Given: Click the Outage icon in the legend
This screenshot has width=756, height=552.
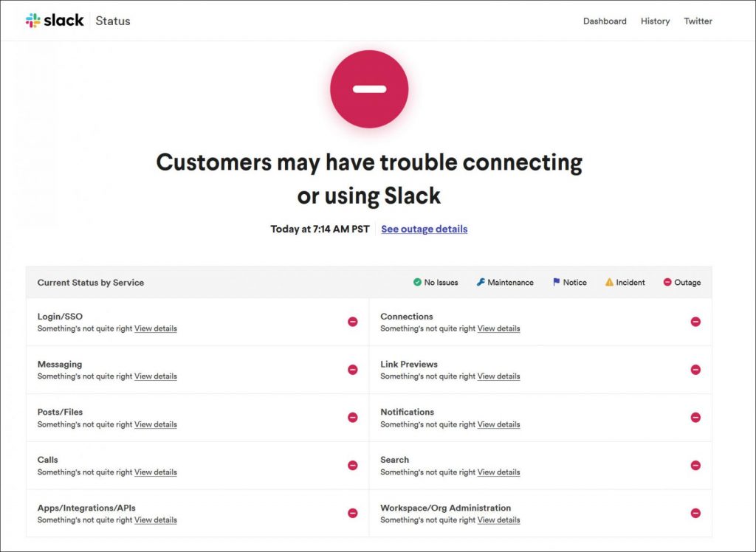Looking at the screenshot, I should coord(667,282).
